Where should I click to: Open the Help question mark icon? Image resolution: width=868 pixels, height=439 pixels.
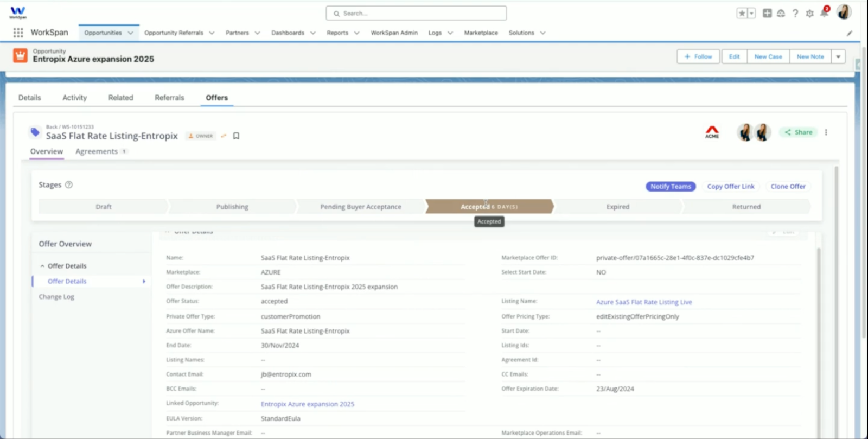click(795, 13)
